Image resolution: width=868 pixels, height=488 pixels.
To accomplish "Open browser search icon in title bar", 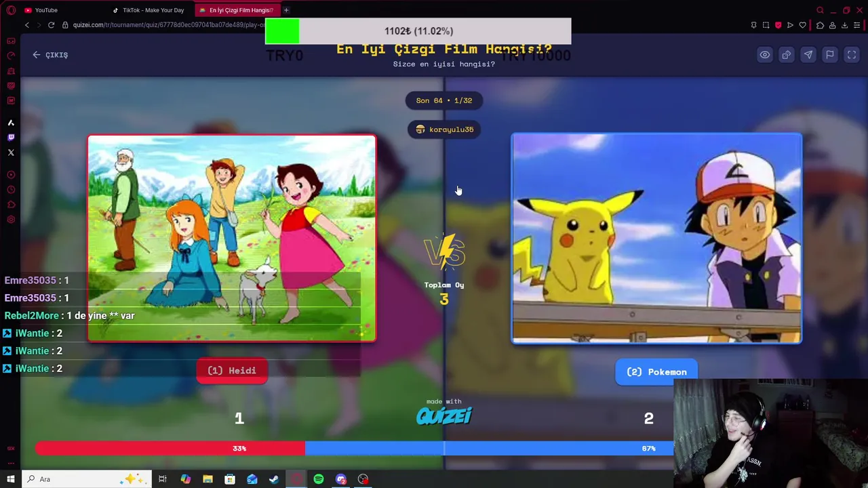I will tap(821, 10).
